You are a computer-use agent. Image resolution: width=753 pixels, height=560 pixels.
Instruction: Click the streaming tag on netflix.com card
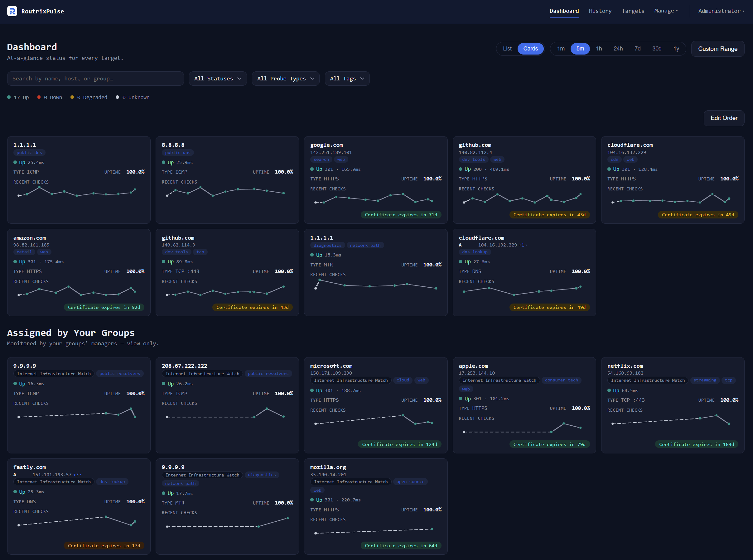pos(704,380)
